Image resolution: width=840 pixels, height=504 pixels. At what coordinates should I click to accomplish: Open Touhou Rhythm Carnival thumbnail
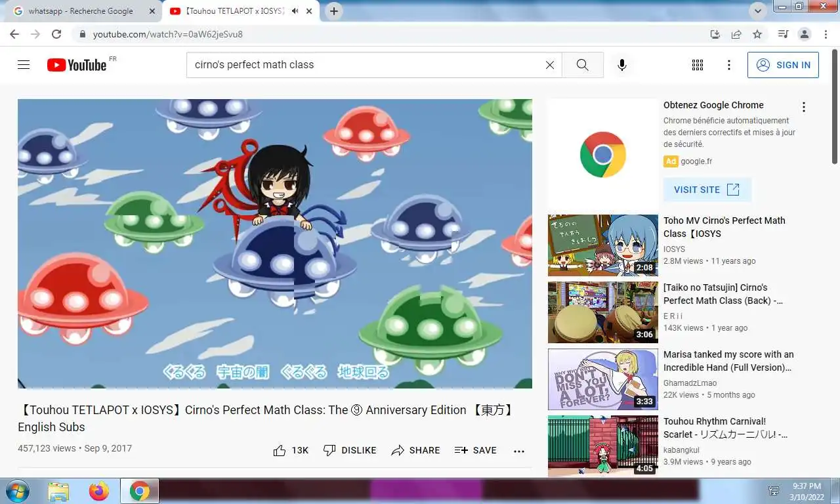click(x=602, y=446)
